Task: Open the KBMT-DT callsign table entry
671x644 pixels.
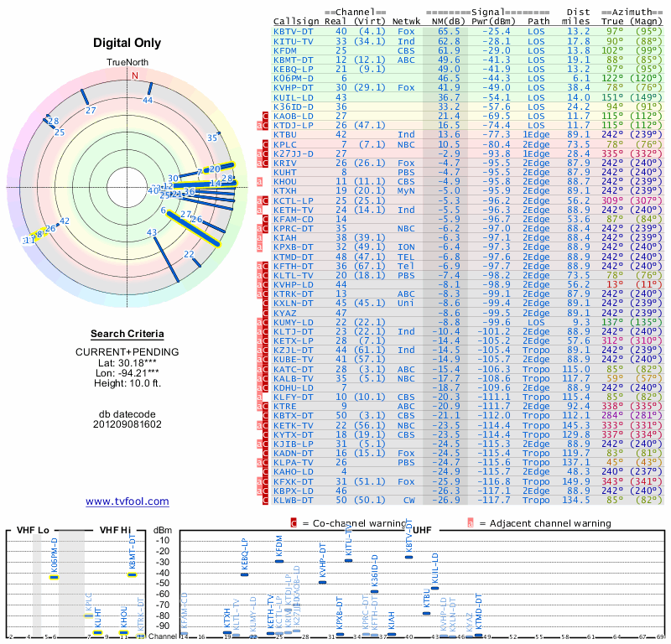Action: pos(293,60)
